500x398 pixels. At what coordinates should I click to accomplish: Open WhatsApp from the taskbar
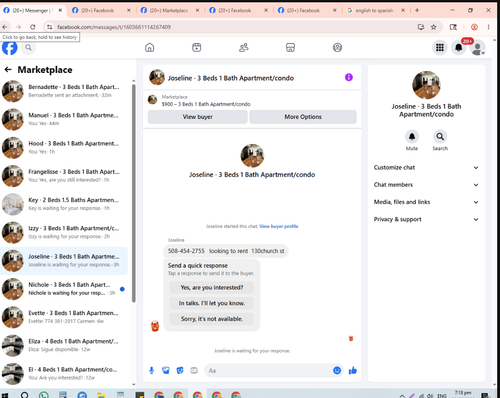(44, 395)
